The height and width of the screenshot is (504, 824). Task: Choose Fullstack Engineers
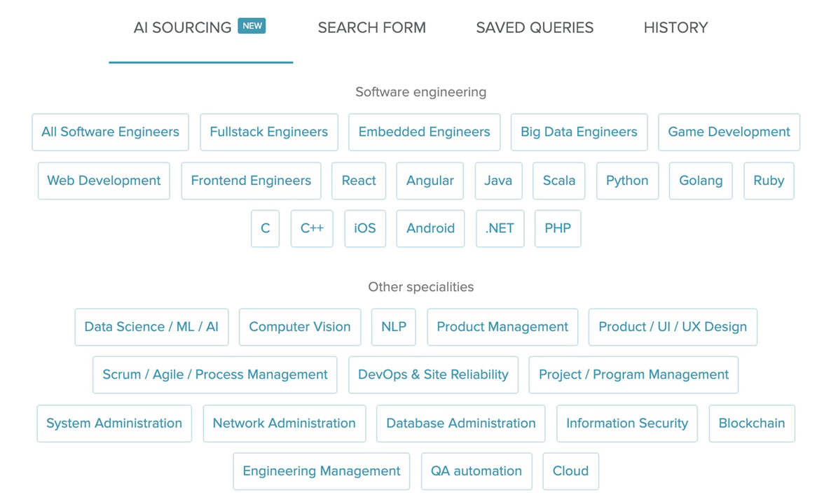click(x=269, y=132)
